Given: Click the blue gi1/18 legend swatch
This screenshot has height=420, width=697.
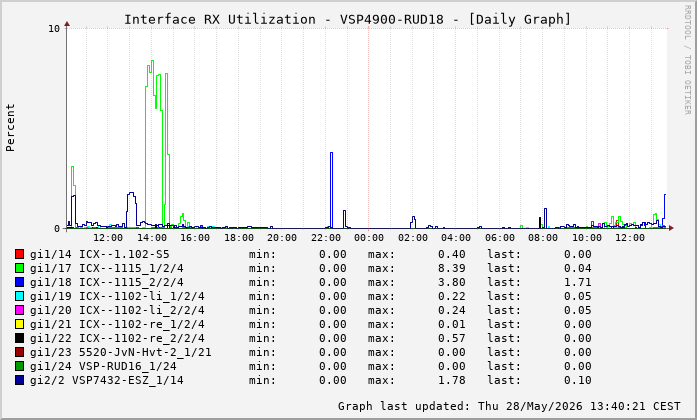Looking at the screenshot, I should [x=19, y=282].
